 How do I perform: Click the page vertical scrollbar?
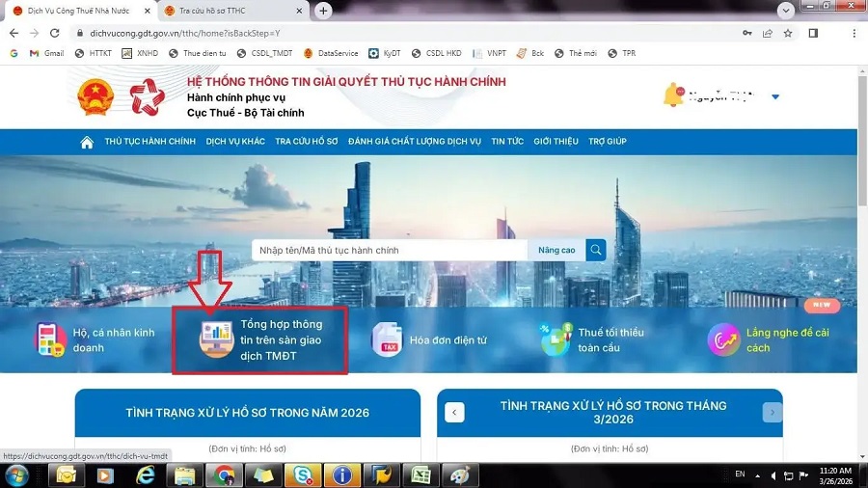[862, 141]
